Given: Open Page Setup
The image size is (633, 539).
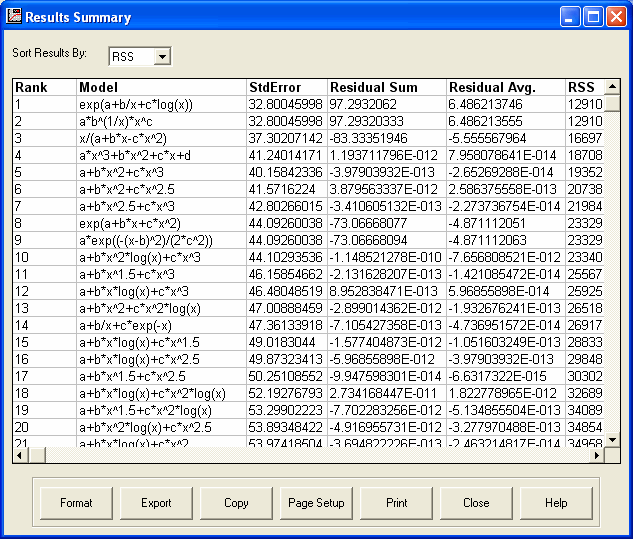Looking at the screenshot, I should point(316,503).
